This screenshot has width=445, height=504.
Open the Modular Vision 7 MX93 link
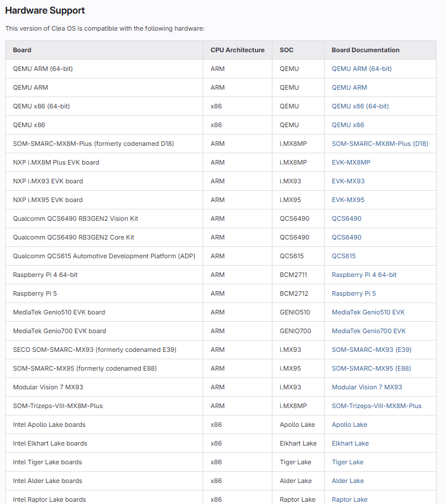367,387
